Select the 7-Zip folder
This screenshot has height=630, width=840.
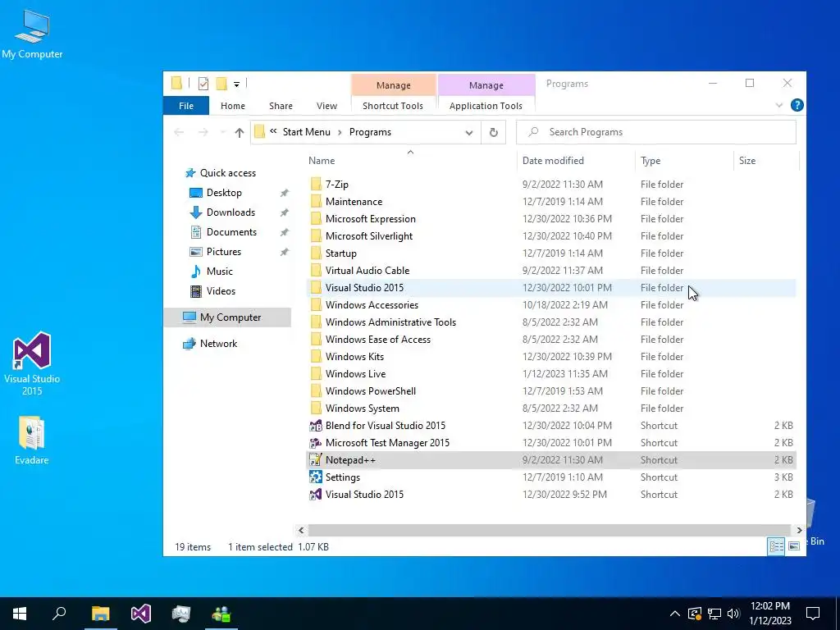[550, 185]
